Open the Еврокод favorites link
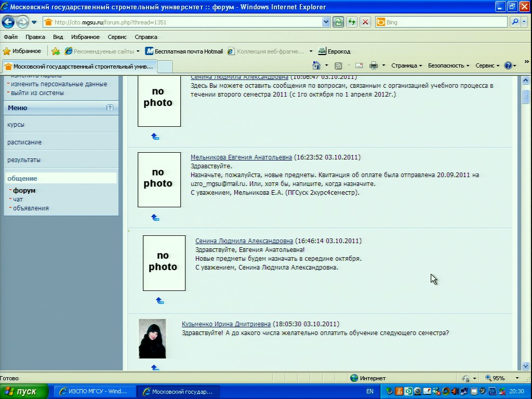Image resolution: width=532 pixels, height=399 pixels. 334,51
